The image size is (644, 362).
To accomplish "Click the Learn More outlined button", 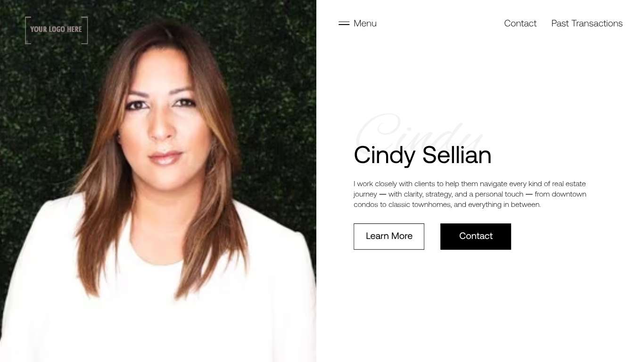I will [x=389, y=237].
